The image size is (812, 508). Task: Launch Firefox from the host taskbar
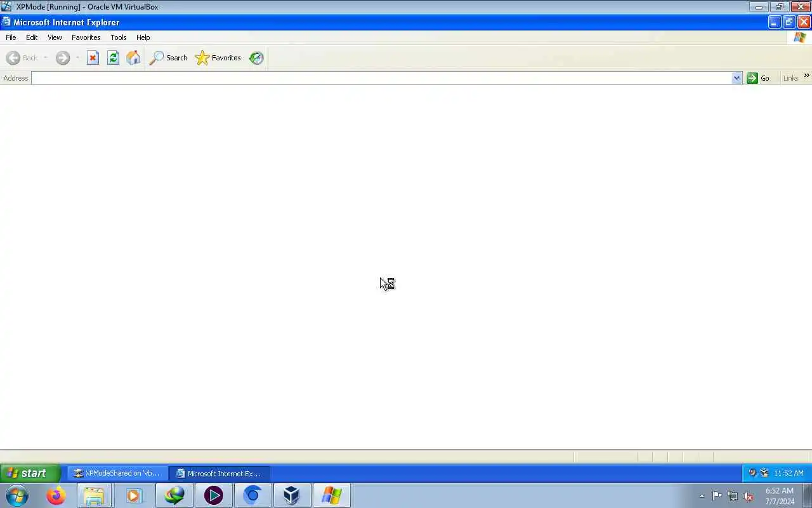point(56,495)
